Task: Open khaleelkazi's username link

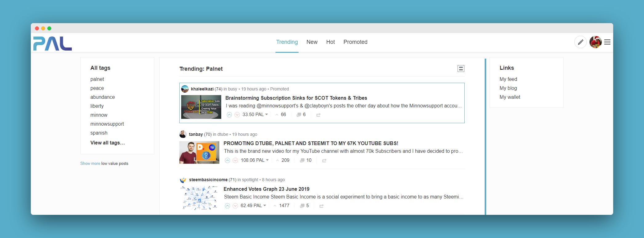Action: click(x=202, y=89)
